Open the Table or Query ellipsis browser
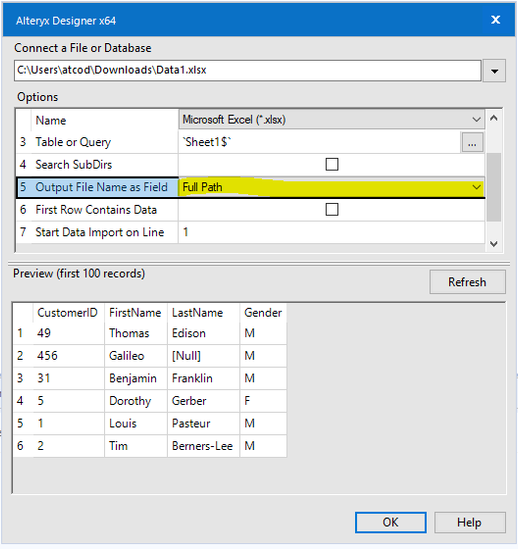This screenshot has height=549, width=518. 472,143
